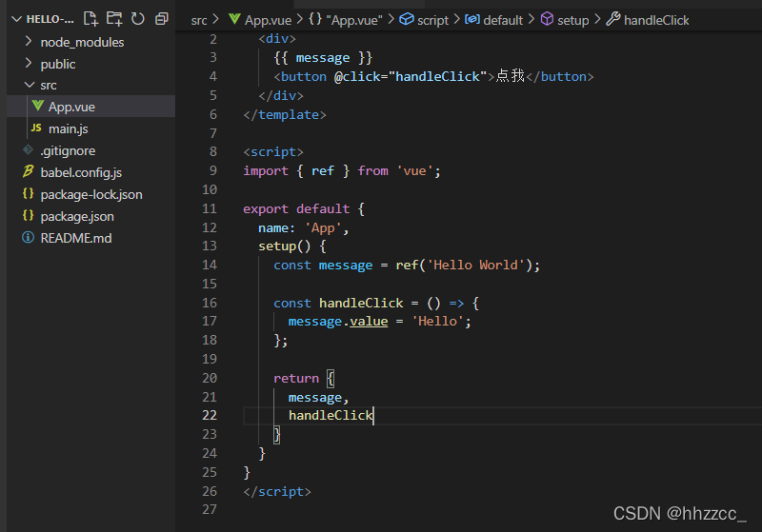This screenshot has width=762, height=532.
Task: Click the New Folder icon in explorer header
Action: click(114, 19)
